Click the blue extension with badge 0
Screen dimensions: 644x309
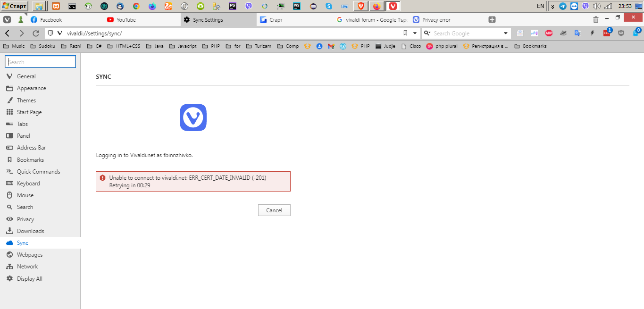(636, 32)
